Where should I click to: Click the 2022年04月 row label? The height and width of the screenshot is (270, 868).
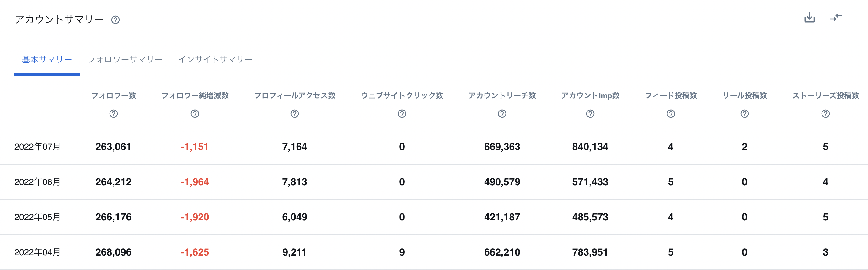click(x=37, y=252)
